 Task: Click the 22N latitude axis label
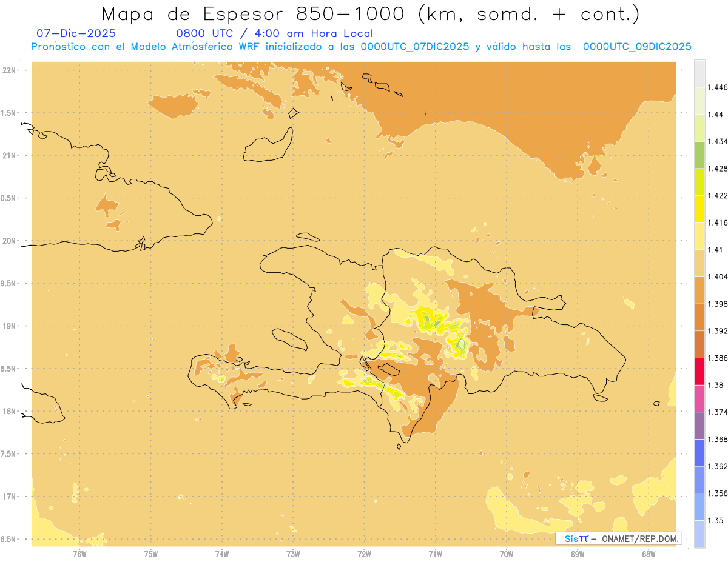(x=9, y=70)
